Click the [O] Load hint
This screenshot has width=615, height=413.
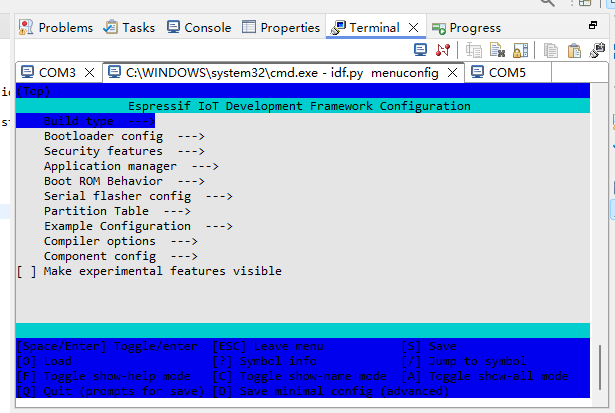click(44, 361)
